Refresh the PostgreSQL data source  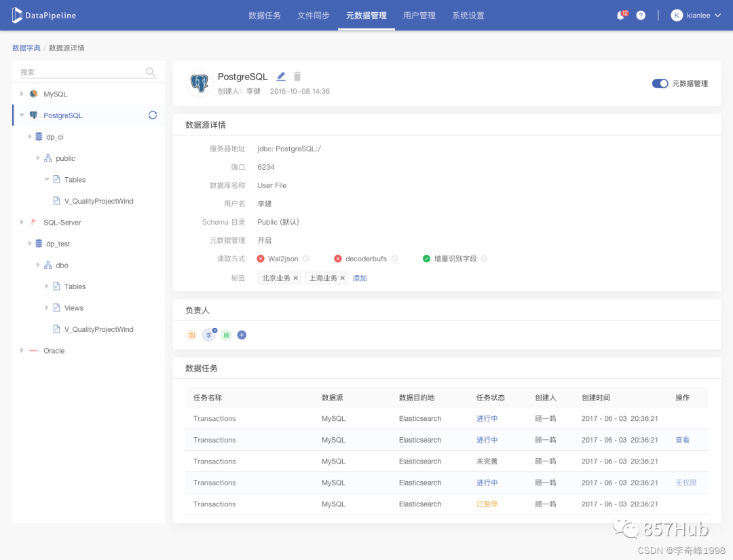pyautogui.click(x=153, y=115)
